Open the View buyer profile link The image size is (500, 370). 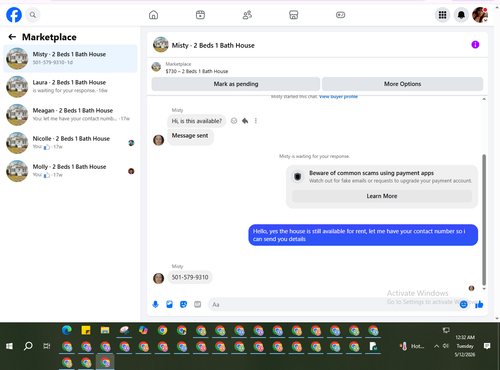click(x=338, y=97)
